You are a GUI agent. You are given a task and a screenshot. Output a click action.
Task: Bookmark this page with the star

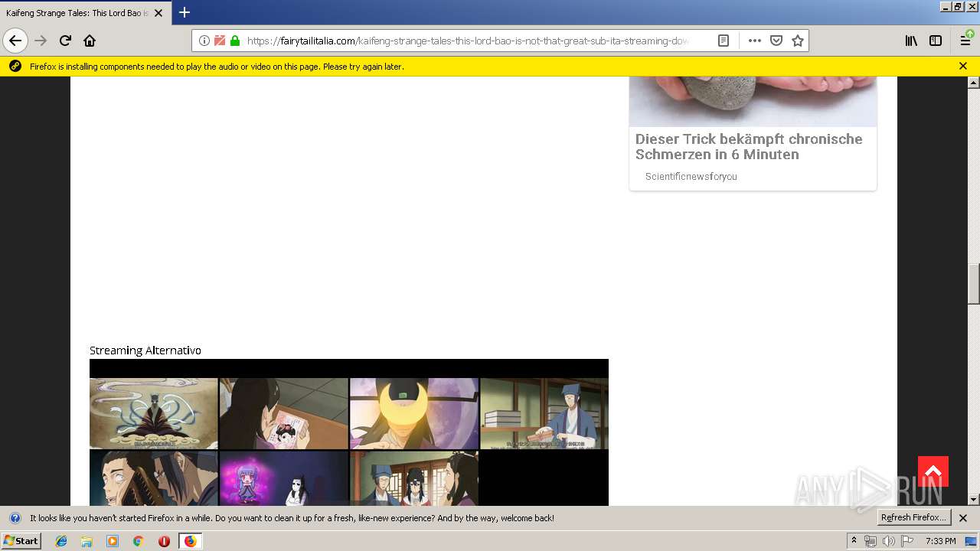(x=798, y=41)
